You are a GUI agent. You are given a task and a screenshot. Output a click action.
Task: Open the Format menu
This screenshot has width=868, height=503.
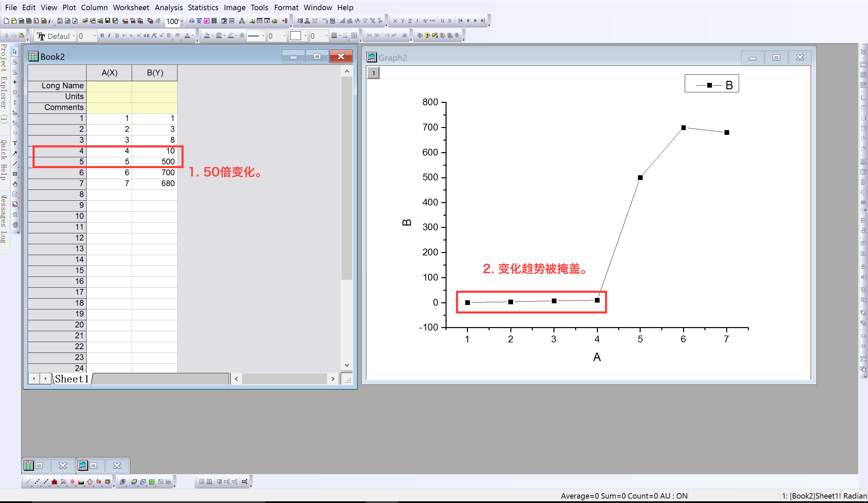pyautogui.click(x=286, y=7)
